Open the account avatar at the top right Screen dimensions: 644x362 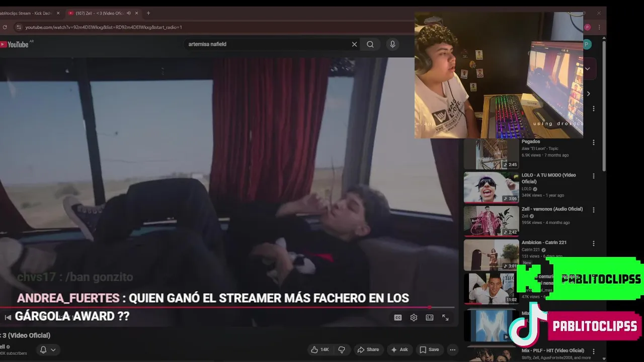click(x=587, y=44)
